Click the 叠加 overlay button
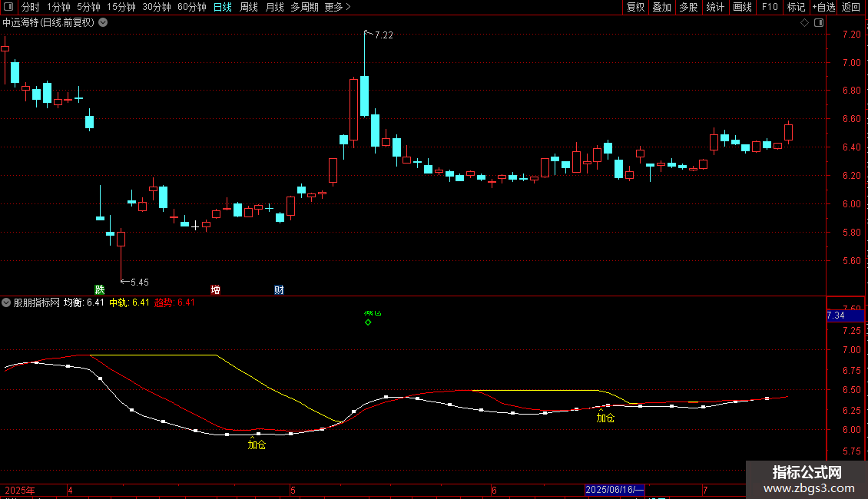The image size is (868, 499). point(661,7)
